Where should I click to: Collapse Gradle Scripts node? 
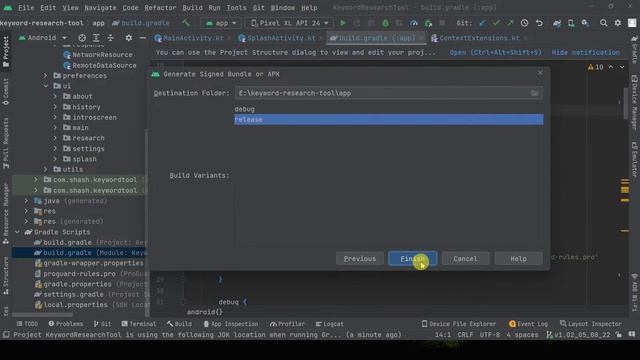pyautogui.click(x=17, y=232)
